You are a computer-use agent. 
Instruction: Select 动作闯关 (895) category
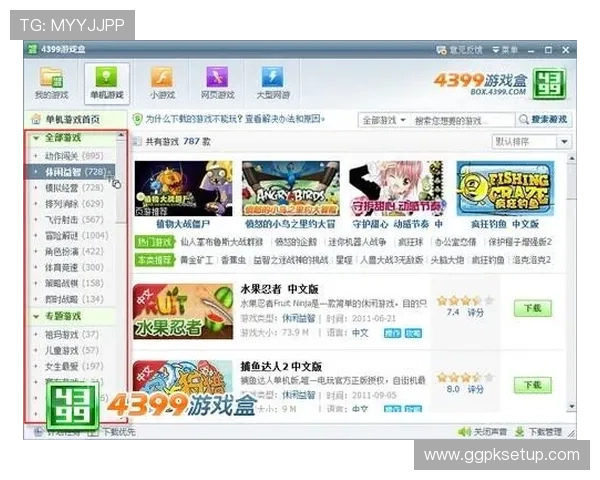point(74,156)
